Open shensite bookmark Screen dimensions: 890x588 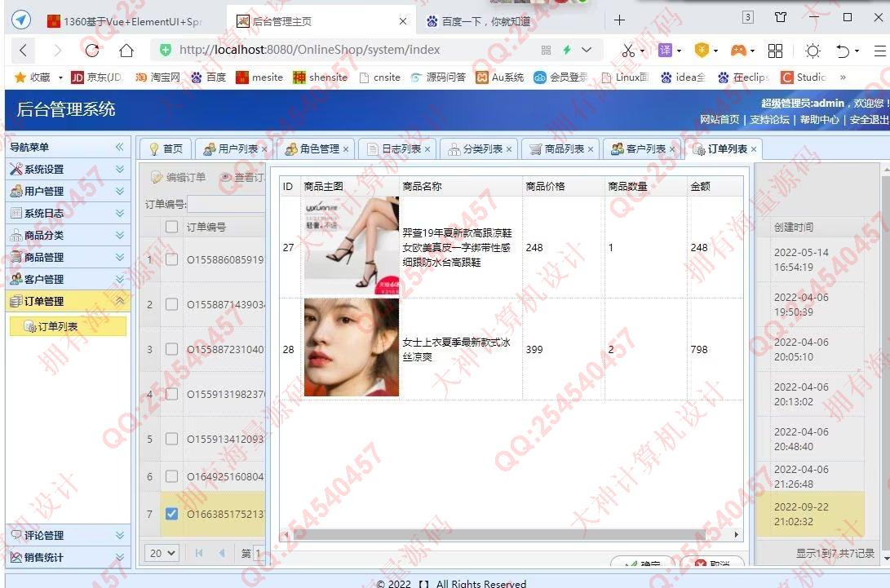pyautogui.click(x=321, y=77)
